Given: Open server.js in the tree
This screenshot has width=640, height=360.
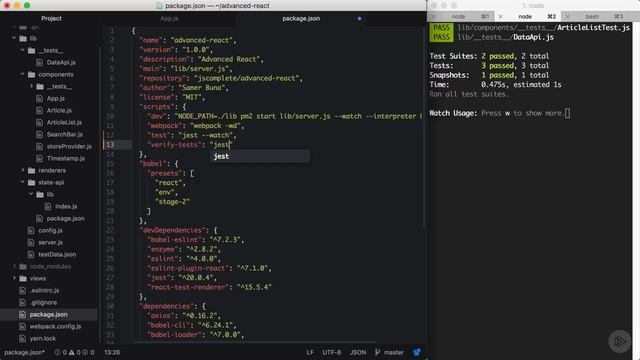Looking at the screenshot, I should 50,242.
